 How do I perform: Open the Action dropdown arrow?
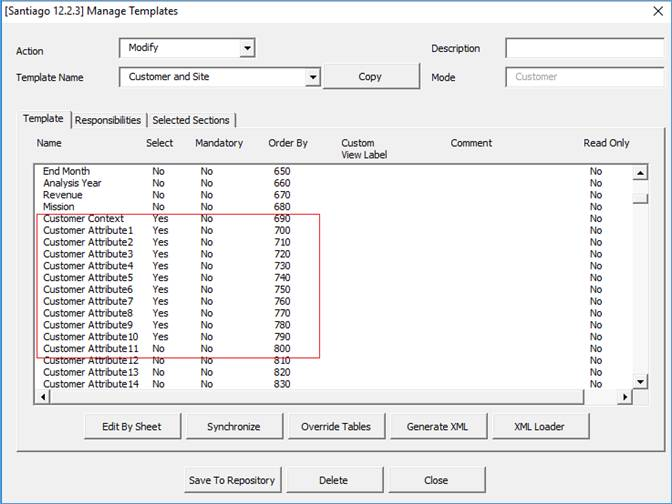click(247, 48)
